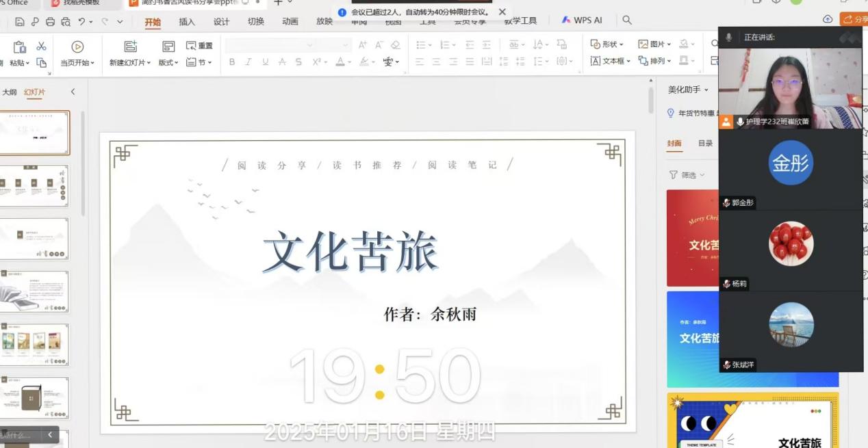Toggle bold formatting with the B button
This screenshot has height=448, width=868.
pos(232,62)
